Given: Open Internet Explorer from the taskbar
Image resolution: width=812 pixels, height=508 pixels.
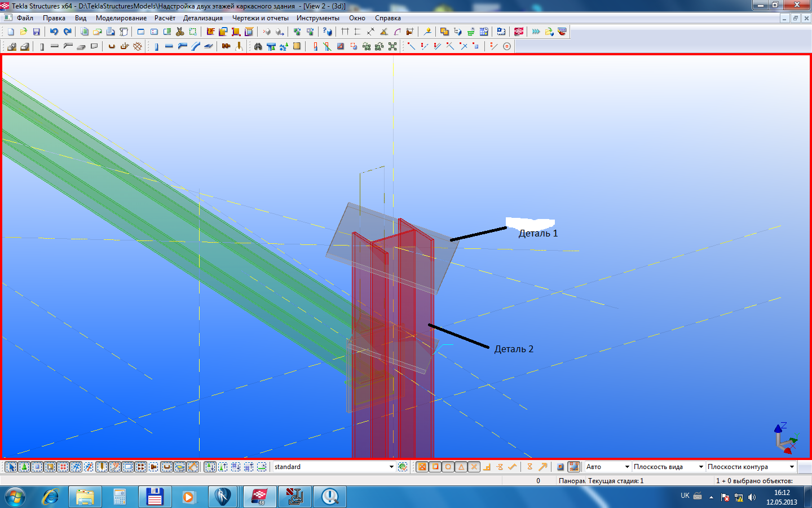Looking at the screenshot, I should coord(51,497).
